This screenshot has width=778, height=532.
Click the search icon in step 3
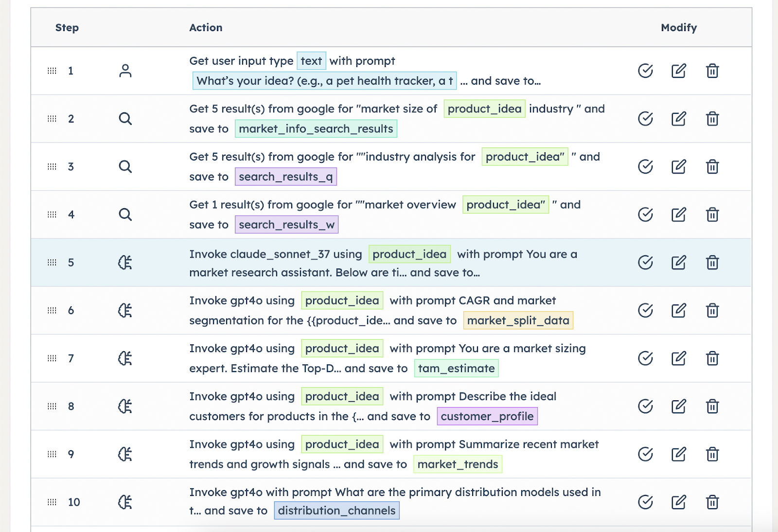click(125, 167)
